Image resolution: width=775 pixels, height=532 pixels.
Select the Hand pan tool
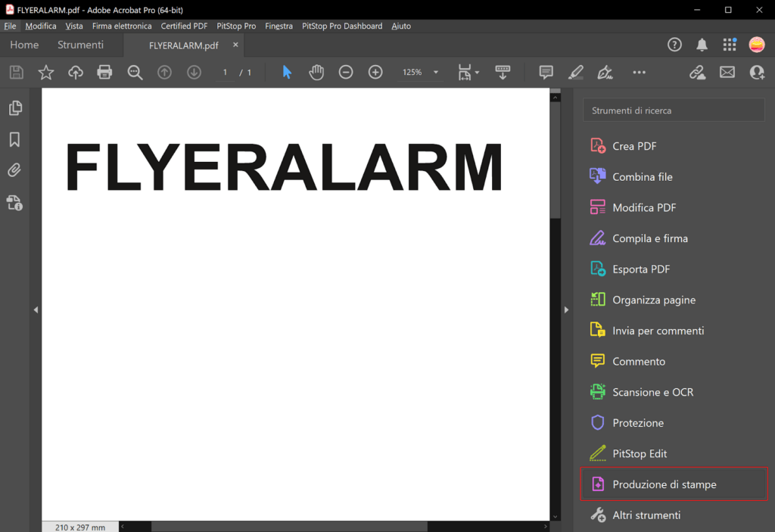click(316, 72)
